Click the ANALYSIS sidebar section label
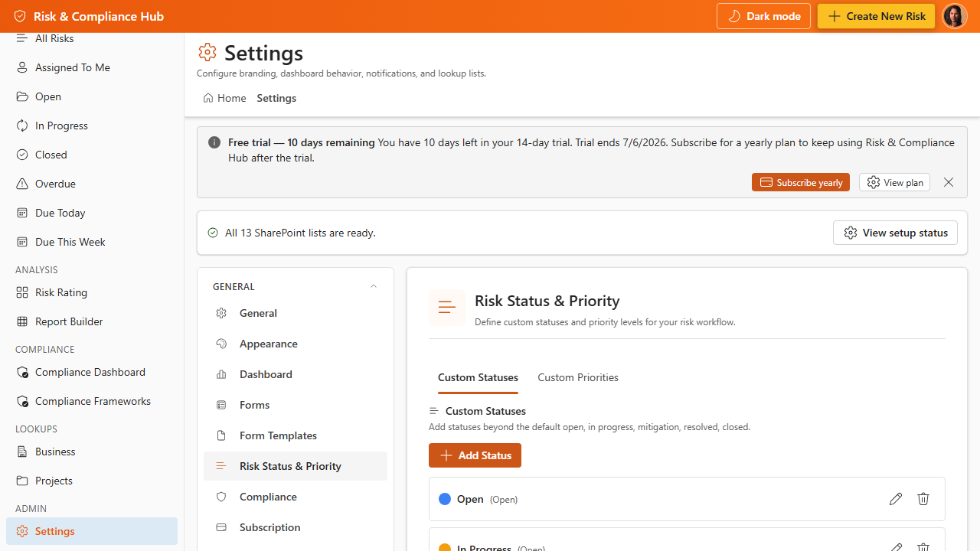The height and width of the screenshot is (551, 980). 37,269
